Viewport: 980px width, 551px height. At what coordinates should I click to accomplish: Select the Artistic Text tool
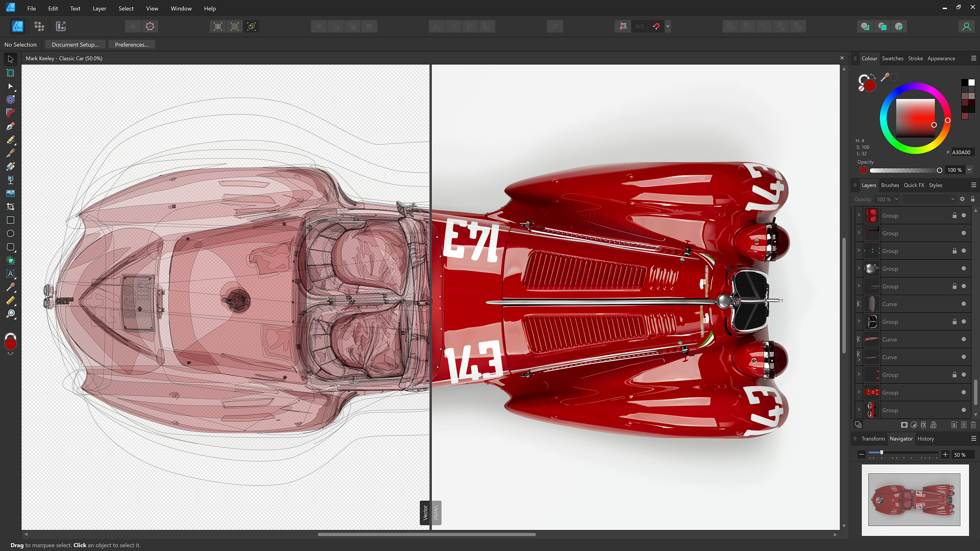tap(10, 274)
